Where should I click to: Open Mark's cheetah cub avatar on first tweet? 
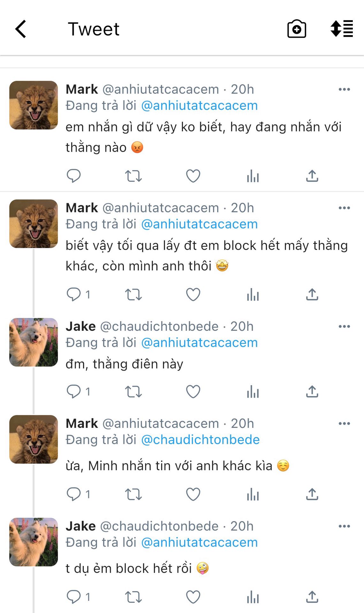point(34,105)
